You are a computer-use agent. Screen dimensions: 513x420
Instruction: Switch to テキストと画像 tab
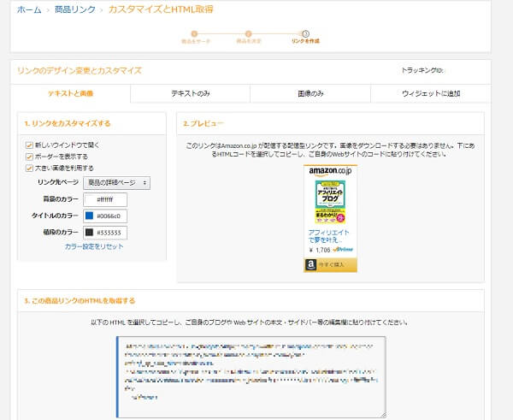click(x=71, y=93)
